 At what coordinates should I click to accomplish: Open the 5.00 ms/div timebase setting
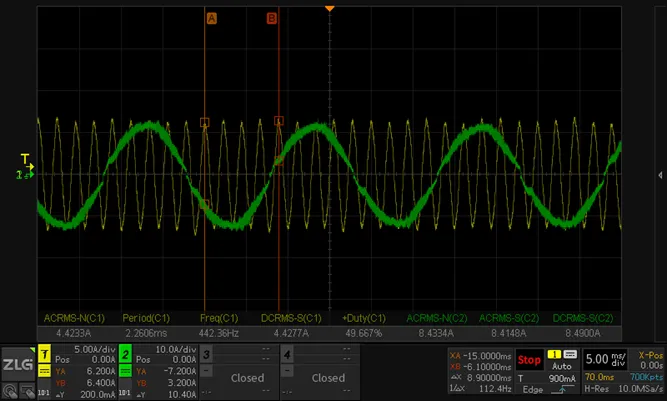click(x=605, y=359)
